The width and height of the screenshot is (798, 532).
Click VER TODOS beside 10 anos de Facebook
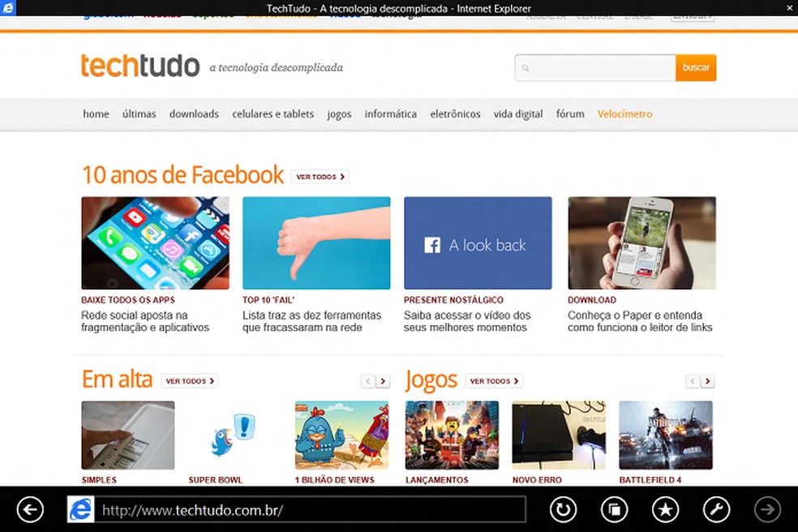320,177
